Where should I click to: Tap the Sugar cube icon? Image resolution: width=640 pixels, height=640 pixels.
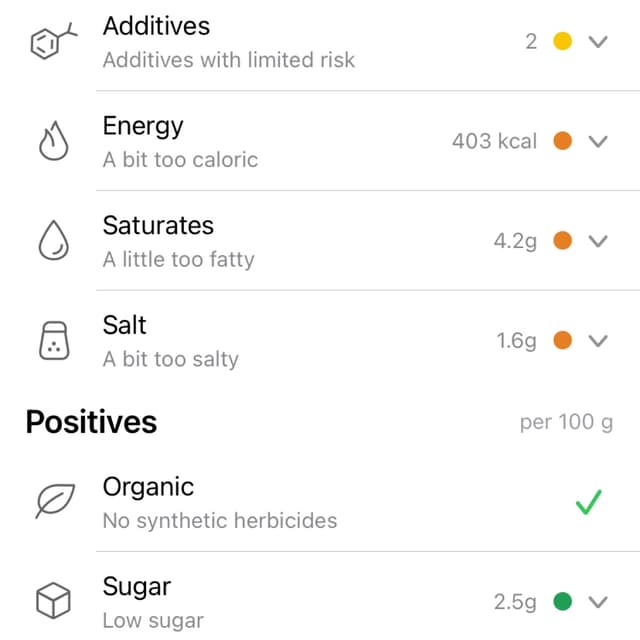click(x=53, y=600)
